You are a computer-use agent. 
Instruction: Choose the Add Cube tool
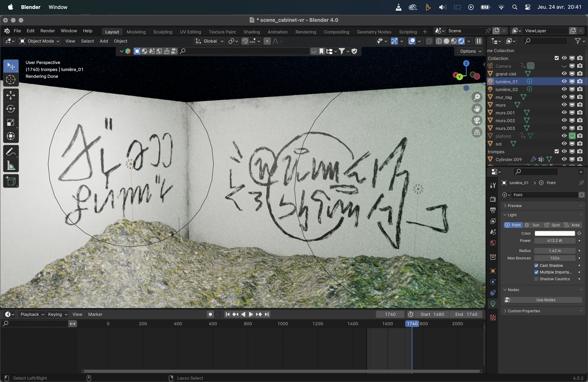pos(11,181)
